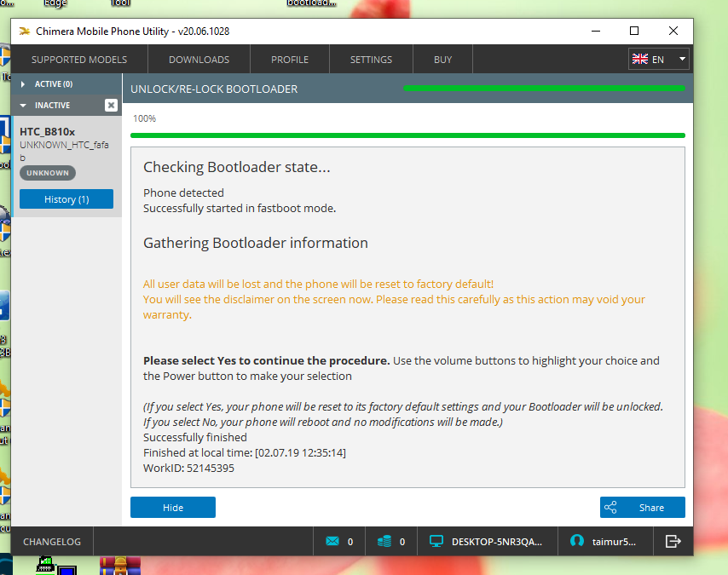Open the CHANGELOG in bottom bar
The width and height of the screenshot is (728, 575).
[52, 542]
